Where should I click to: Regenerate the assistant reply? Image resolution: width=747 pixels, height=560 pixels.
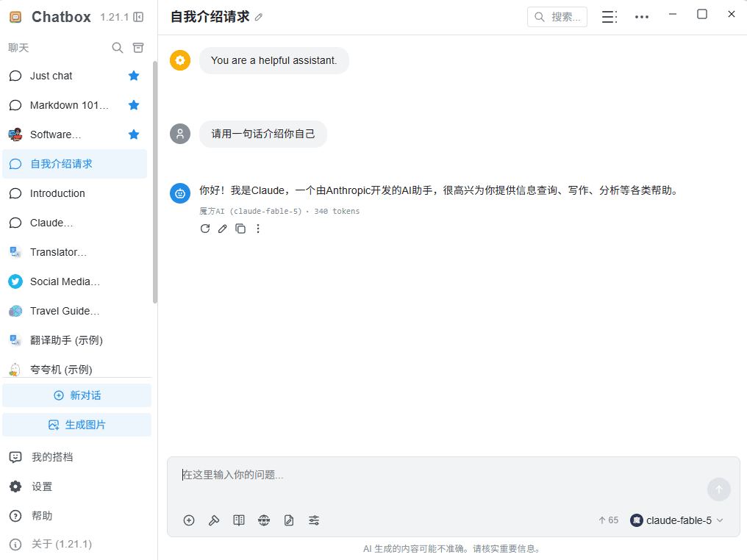click(205, 229)
